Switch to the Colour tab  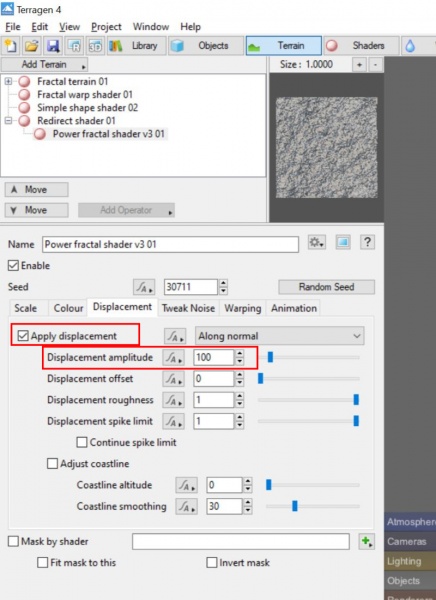[x=68, y=308]
